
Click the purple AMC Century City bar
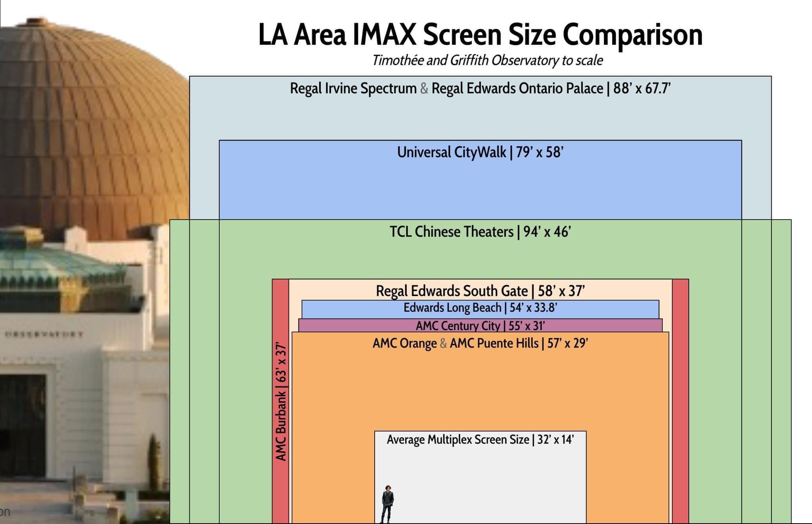point(480,326)
